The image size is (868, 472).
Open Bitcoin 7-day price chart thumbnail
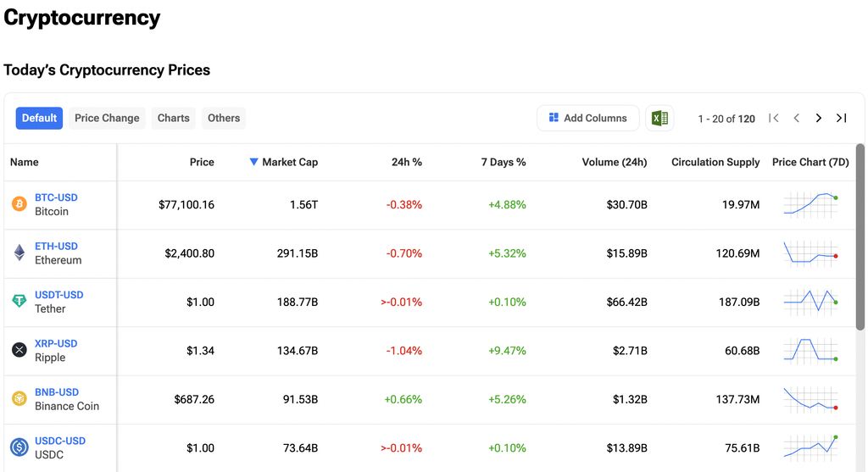(810, 204)
